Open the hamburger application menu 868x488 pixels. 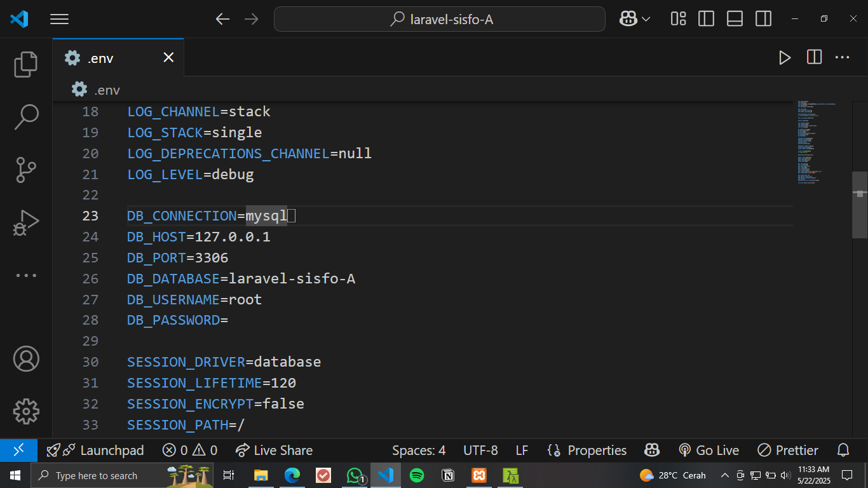(59, 19)
